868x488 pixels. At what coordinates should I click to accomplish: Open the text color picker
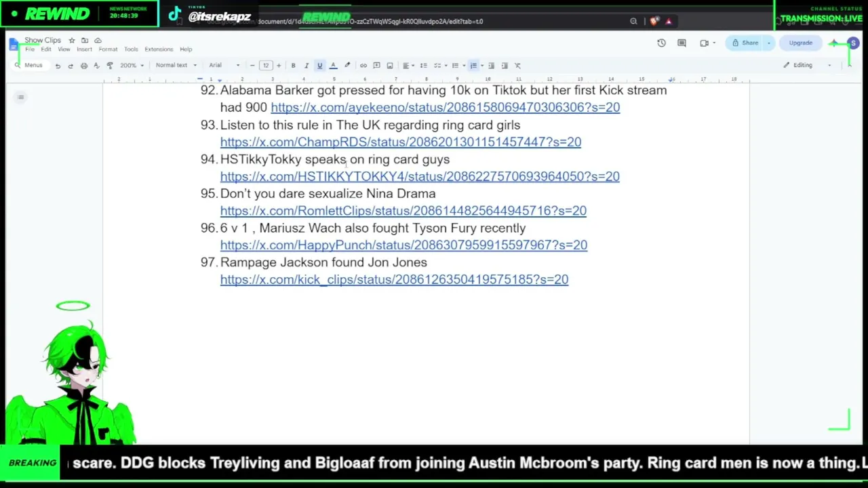pyautogui.click(x=333, y=66)
